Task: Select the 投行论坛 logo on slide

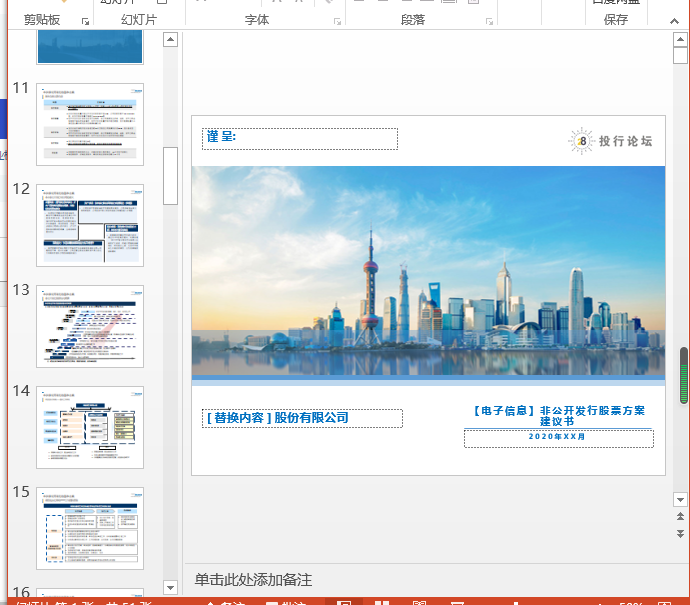Action: (611, 142)
